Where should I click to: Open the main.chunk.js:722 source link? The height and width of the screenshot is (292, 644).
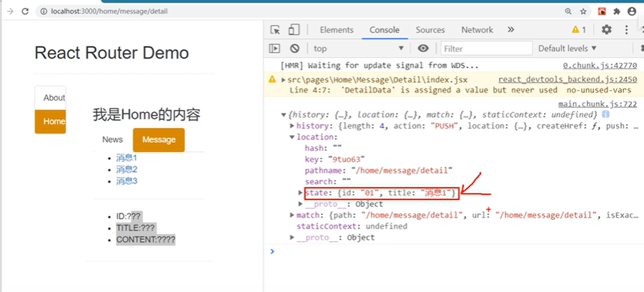coord(598,104)
